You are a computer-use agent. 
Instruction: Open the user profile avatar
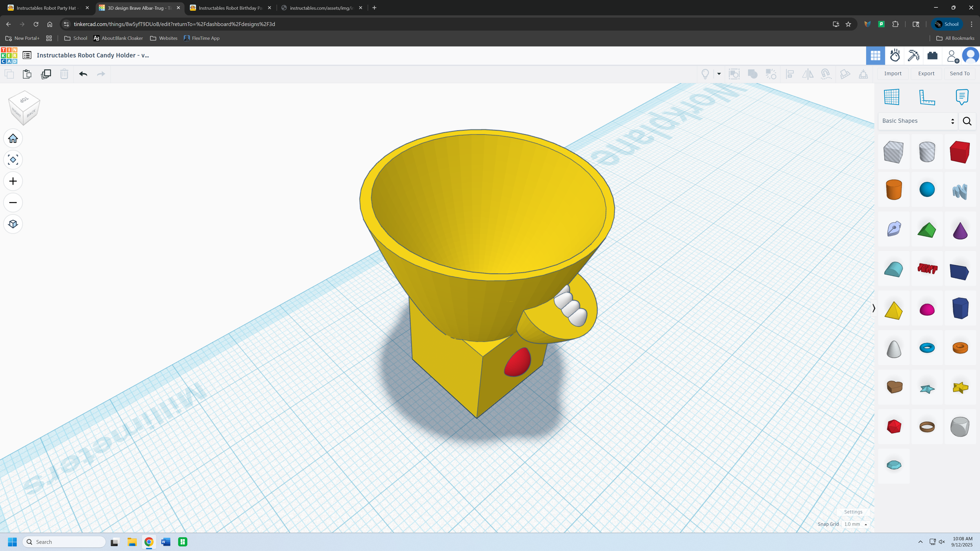point(971,56)
